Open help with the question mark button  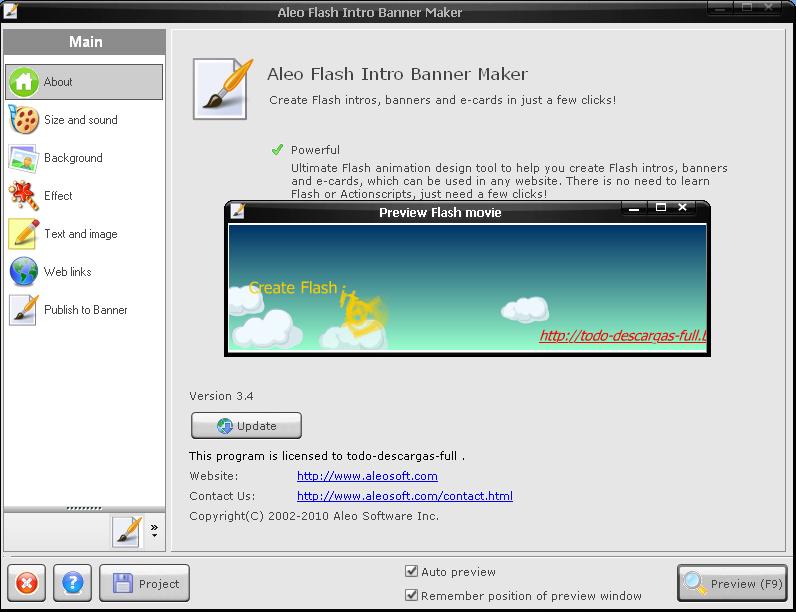pyautogui.click(x=73, y=583)
